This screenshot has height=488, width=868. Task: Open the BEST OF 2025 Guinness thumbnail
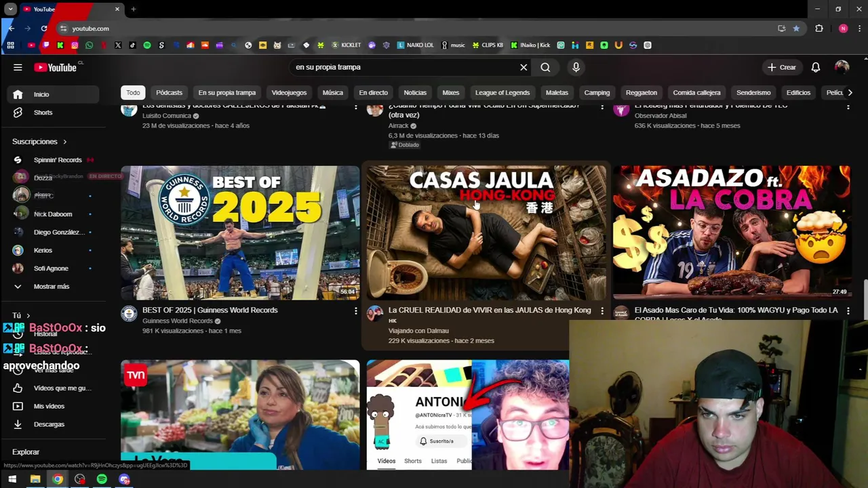240,232
